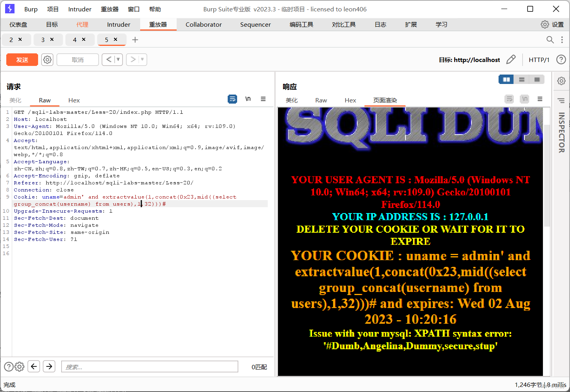Open the three-dot tab options menu
This screenshot has height=392, width=570.
562,40
